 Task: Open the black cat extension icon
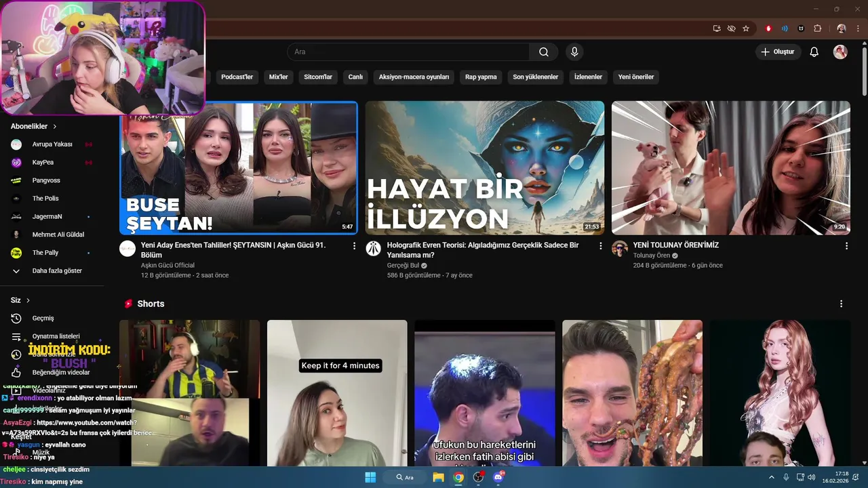(801, 28)
